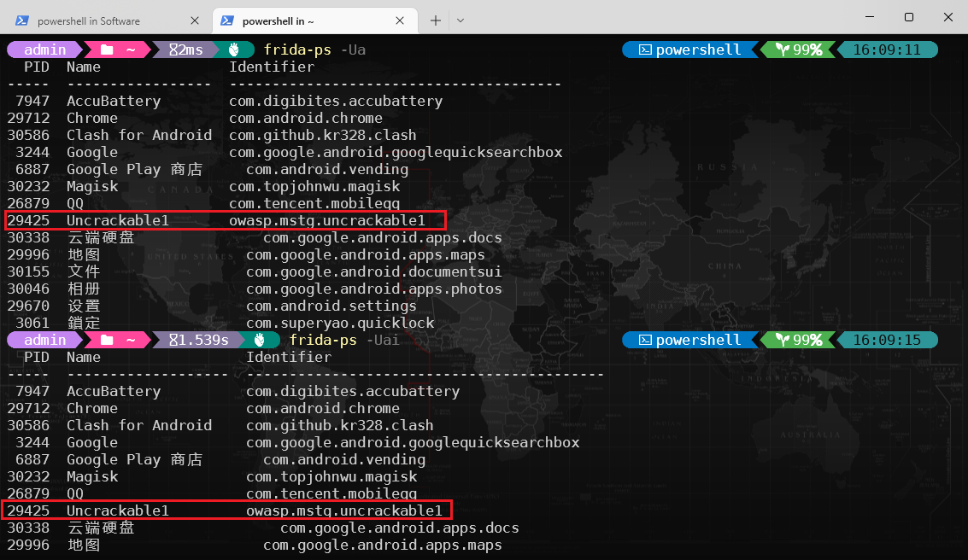
Task: Click the 1.539s execution time segment
Action: (x=199, y=340)
